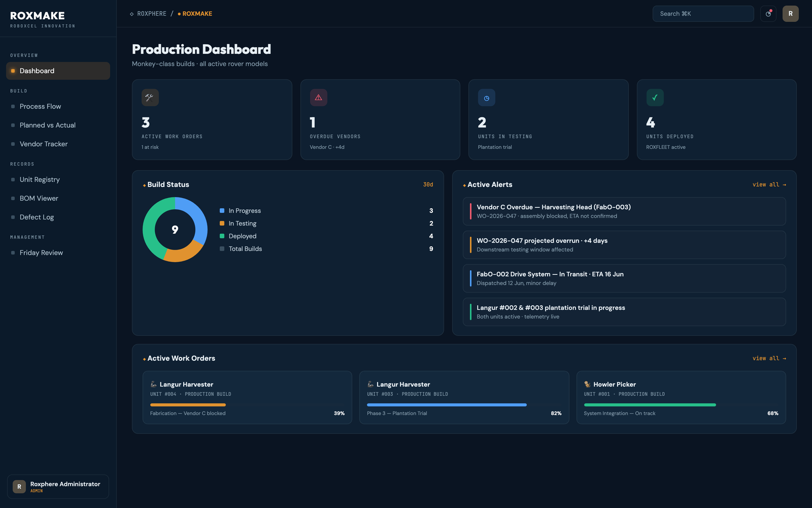Open FabO-002 Drive System alert
812x508 pixels.
click(624, 278)
